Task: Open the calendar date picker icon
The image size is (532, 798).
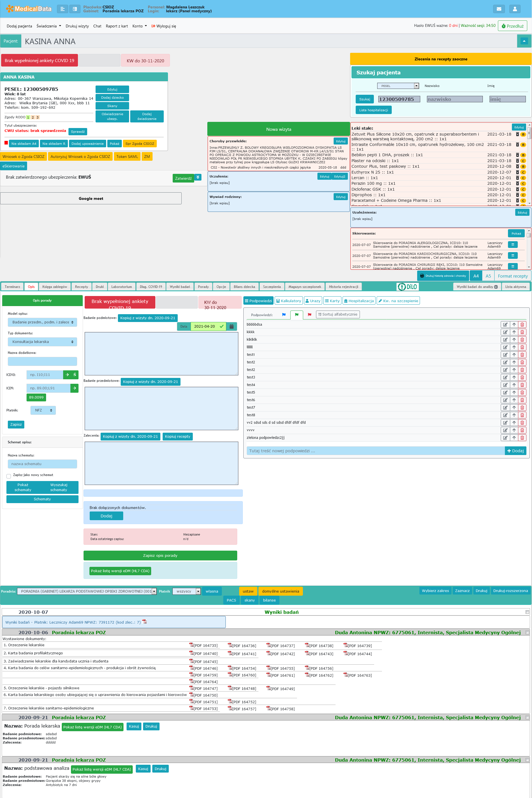Action: click(x=231, y=326)
